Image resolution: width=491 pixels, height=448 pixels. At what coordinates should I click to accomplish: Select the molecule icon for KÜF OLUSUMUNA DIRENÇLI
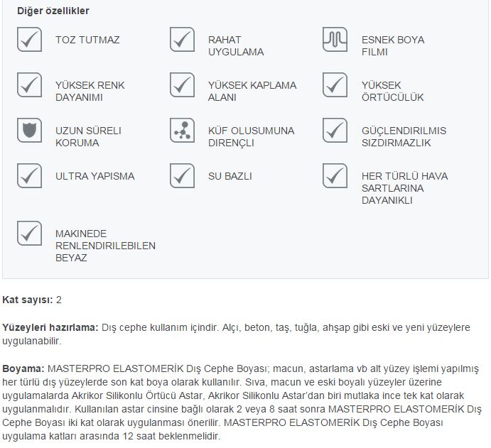tap(182, 130)
